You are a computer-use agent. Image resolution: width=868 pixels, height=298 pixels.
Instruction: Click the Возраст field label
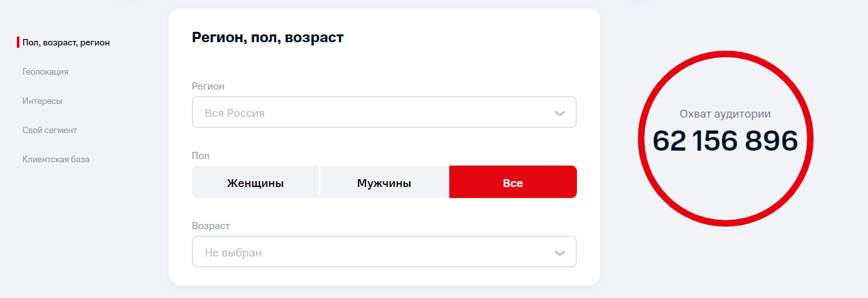click(211, 226)
